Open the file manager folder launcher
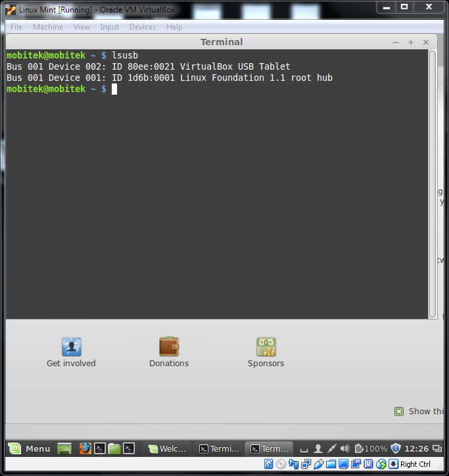 pyautogui.click(x=114, y=448)
